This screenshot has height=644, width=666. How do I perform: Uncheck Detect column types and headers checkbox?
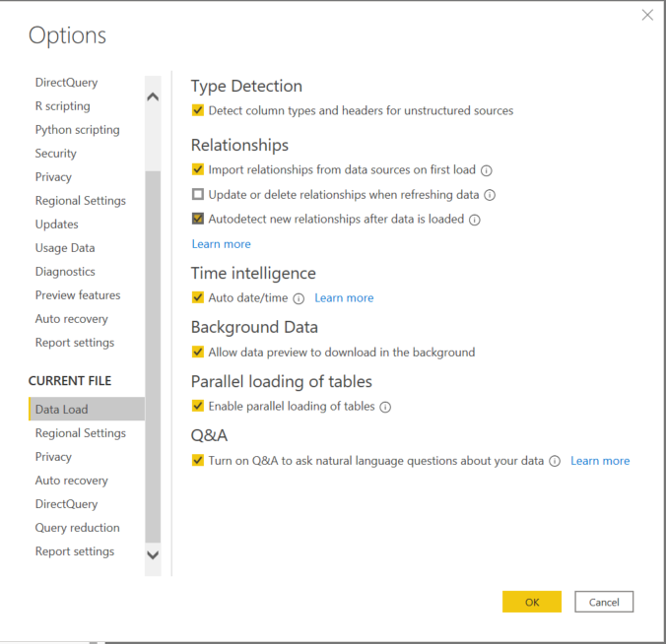pos(198,110)
